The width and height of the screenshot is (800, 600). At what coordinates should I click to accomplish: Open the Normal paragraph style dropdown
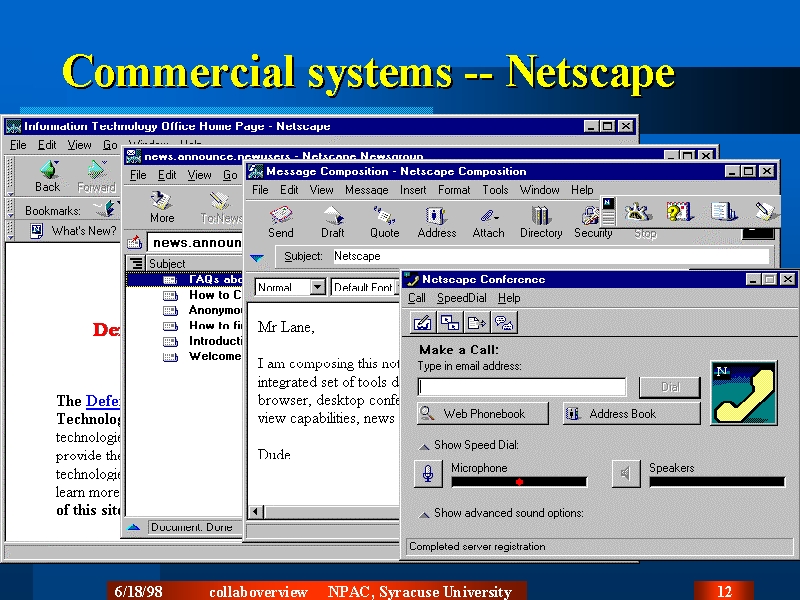coord(317,287)
